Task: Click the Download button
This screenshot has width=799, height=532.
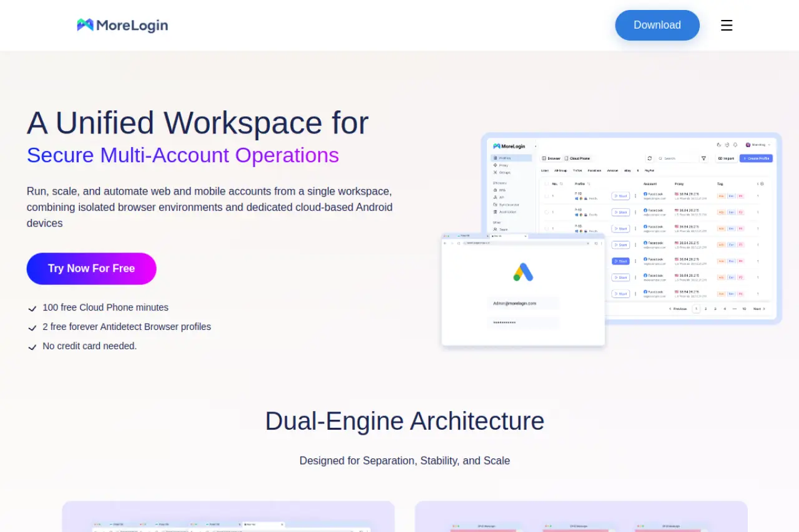Action: pyautogui.click(x=657, y=25)
